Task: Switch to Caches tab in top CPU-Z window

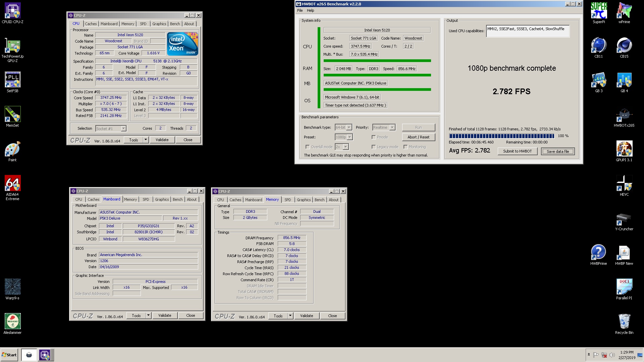Action: coord(91,24)
